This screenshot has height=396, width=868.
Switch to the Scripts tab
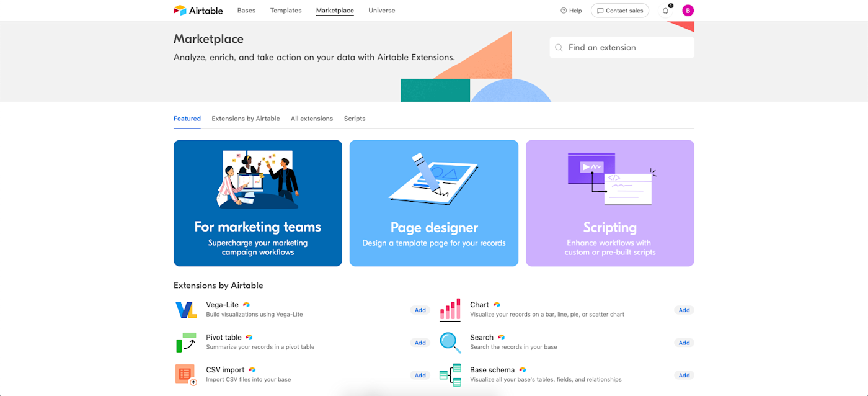click(355, 119)
